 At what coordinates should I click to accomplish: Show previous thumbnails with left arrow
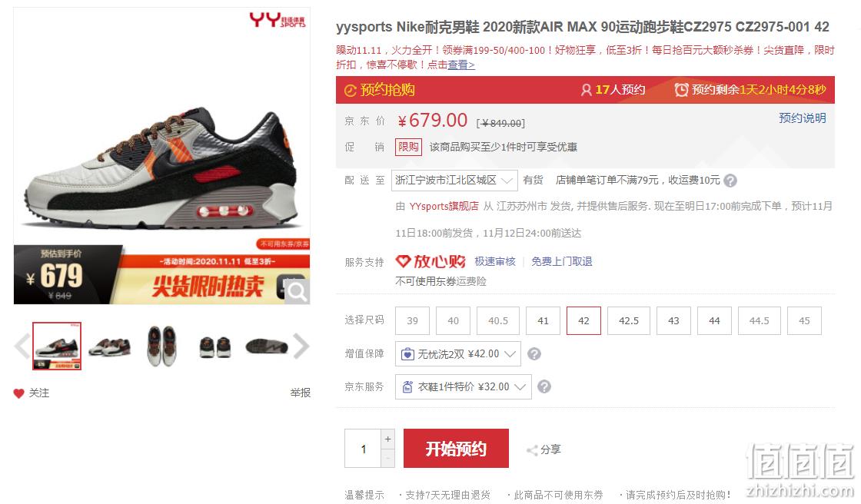(x=22, y=346)
